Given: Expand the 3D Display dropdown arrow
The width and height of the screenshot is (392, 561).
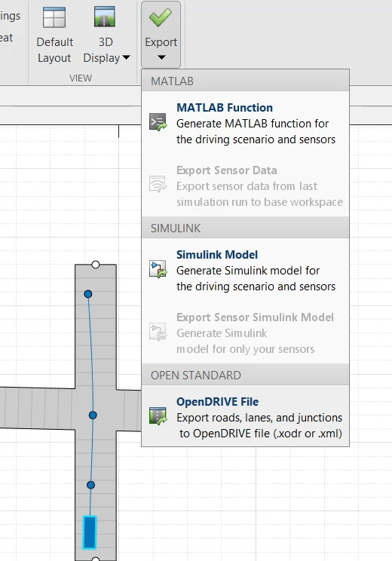Looking at the screenshot, I should [126, 57].
